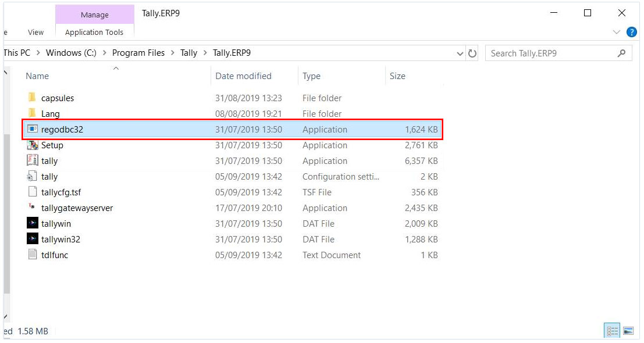Go to Windows (C:) in breadcrumb
Viewport: 644px width, 343px height.
click(71, 53)
